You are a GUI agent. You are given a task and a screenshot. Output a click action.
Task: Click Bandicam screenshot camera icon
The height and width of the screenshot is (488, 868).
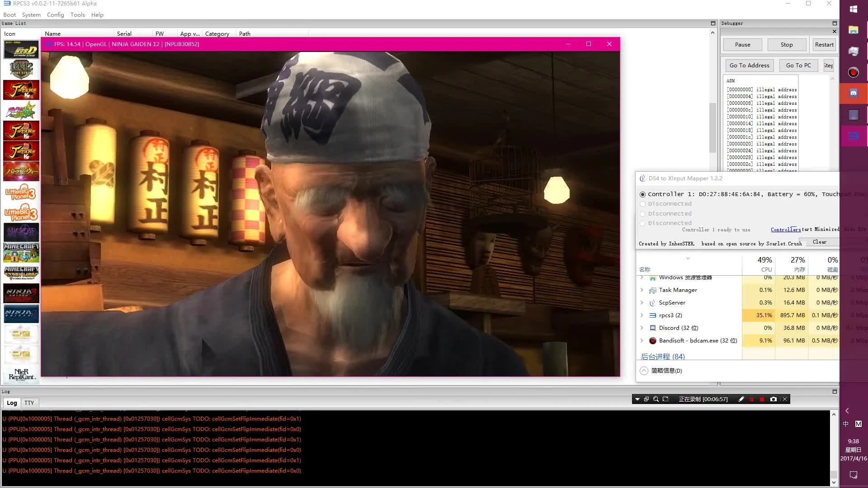click(774, 399)
